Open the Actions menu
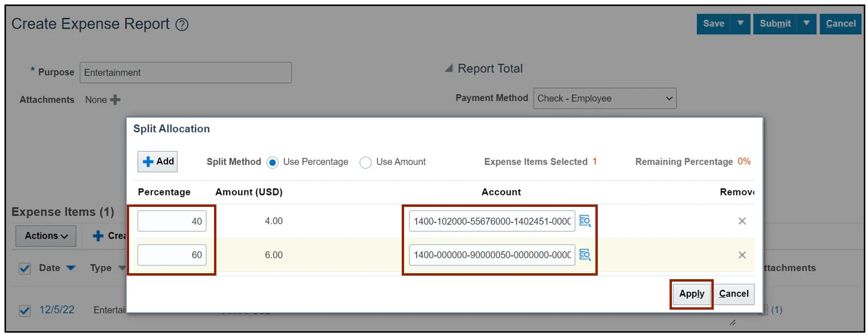Image resolution: width=868 pixels, height=336 pixels. [46, 236]
